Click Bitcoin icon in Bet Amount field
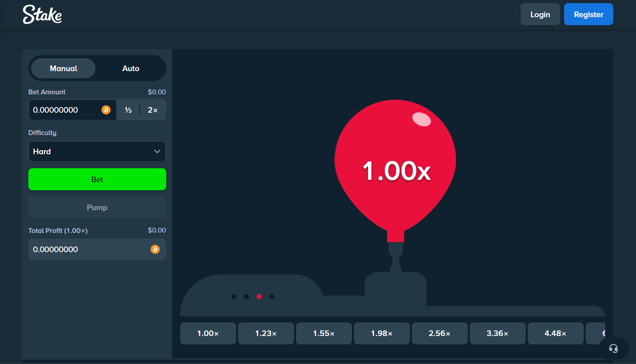The height and width of the screenshot is (364, 636). (x=106, y=110)
